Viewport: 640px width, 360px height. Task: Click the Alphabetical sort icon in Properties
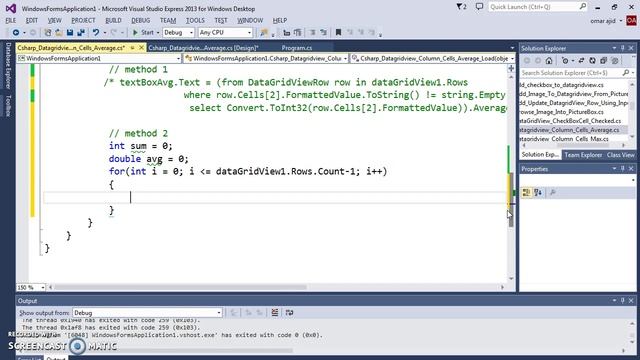[x=538, y=192]
